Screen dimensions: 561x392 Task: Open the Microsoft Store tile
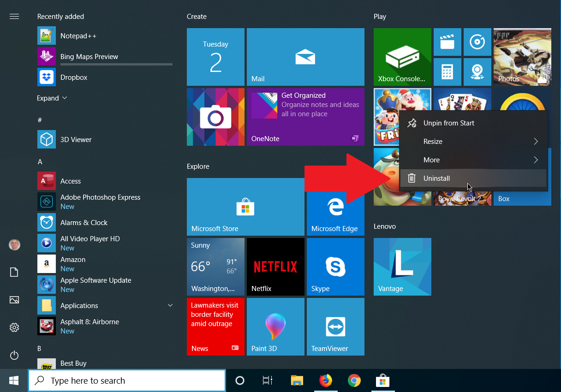pyautogui.click(x=245, y=207)
